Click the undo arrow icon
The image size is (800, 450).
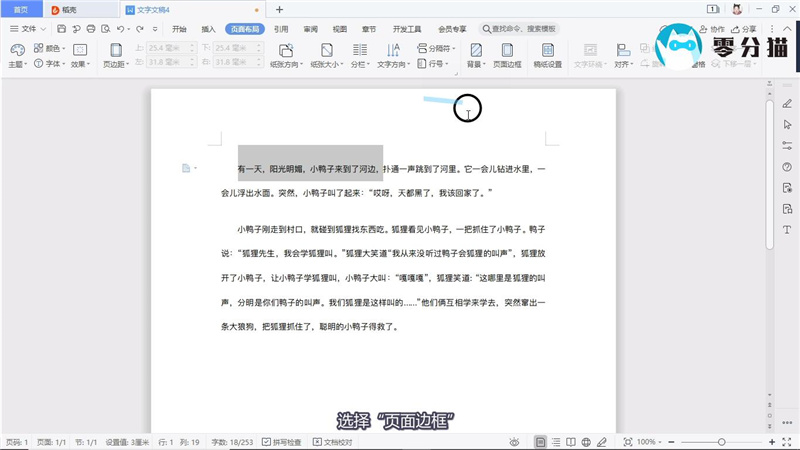pos(120,29)
